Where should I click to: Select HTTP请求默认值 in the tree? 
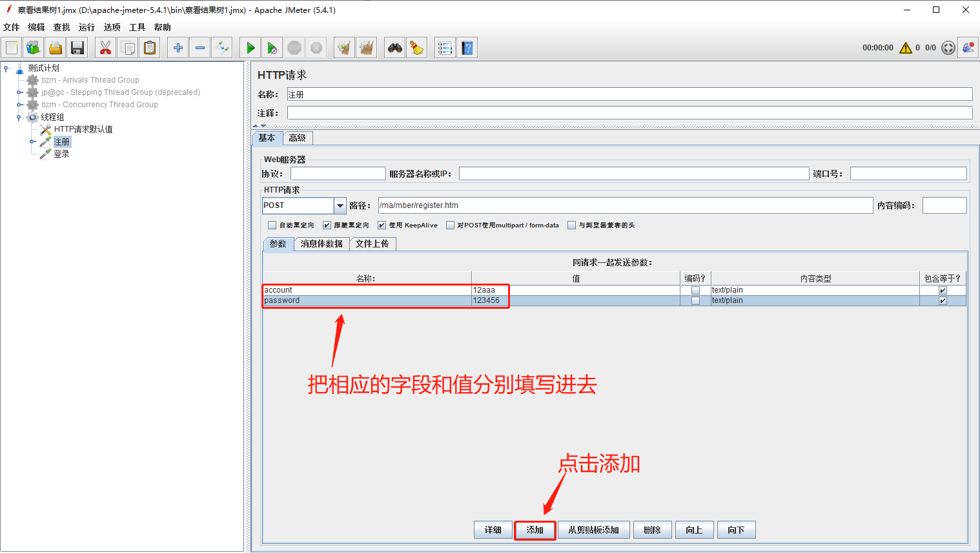[x=83, y=129]
